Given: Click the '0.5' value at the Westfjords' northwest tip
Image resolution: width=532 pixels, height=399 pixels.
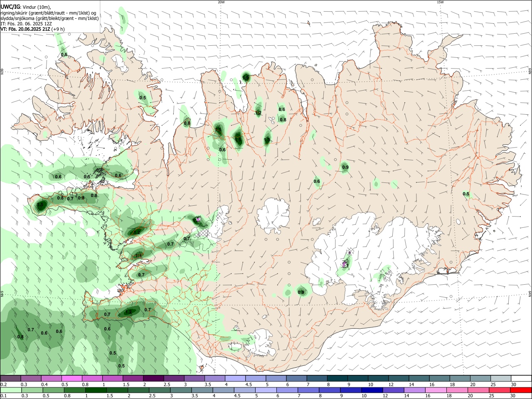Looking at the screenshot, I should [64, 55].
